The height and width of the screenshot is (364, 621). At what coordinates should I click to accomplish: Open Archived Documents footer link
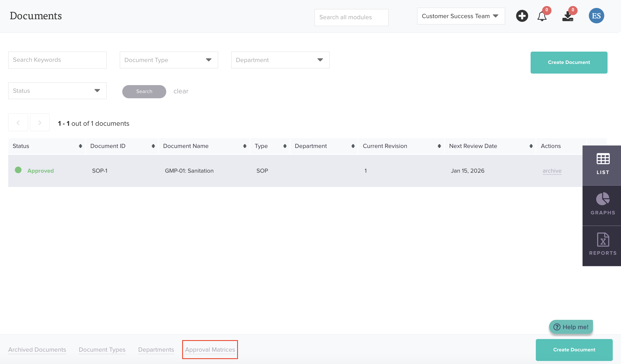(x=37, y=349)
